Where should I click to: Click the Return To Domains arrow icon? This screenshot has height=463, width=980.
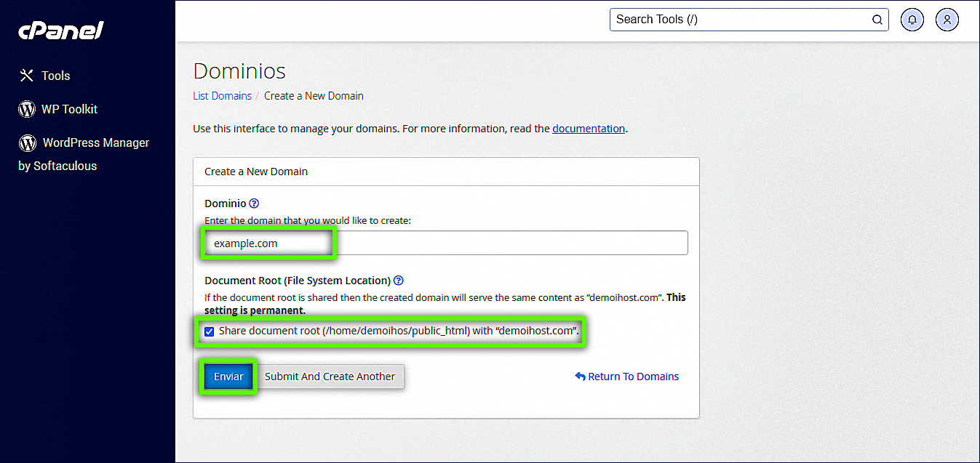[580, 377]
